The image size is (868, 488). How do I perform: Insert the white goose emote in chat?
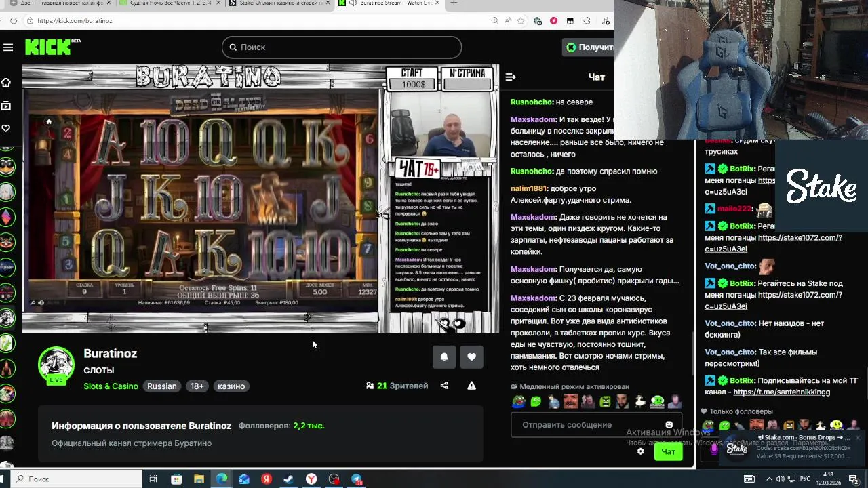coord(640,401)
